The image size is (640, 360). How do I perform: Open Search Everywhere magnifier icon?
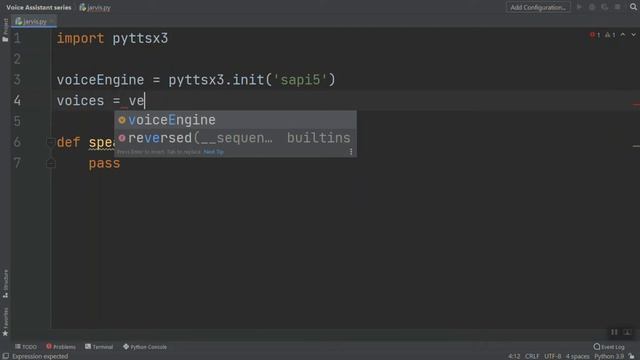(633, 7)
